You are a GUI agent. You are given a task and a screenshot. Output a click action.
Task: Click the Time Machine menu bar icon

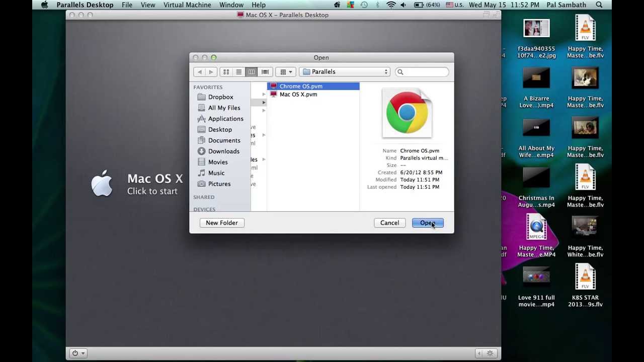(x=364, y=5)
